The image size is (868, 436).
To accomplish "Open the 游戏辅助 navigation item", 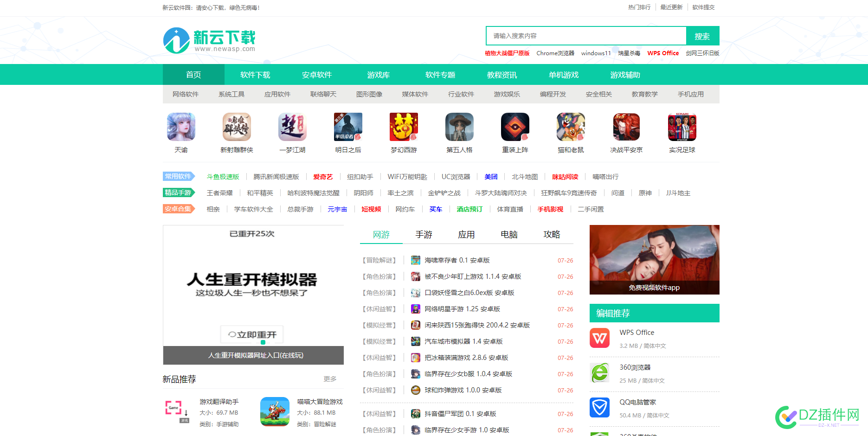I will pyautogui.click(x=625, y=75).
